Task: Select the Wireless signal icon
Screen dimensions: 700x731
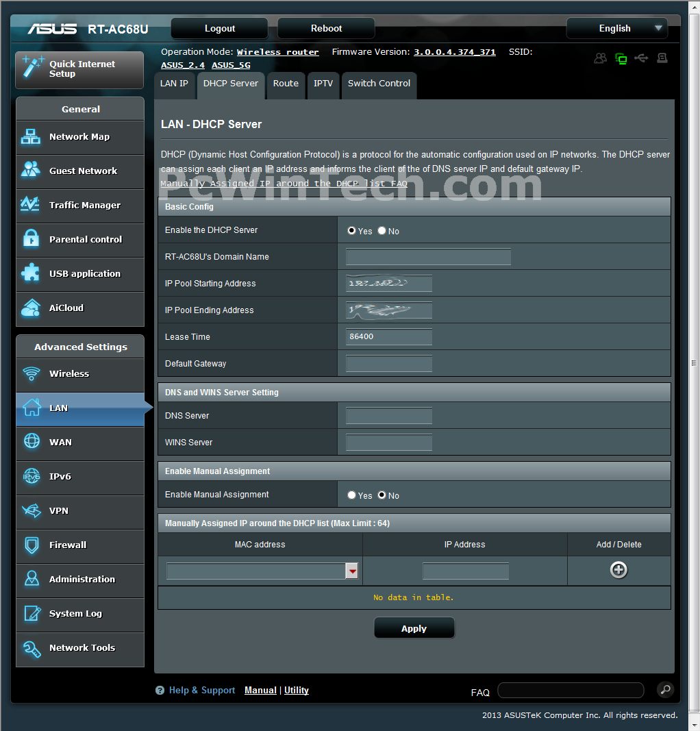Action: tap(32, 373)
